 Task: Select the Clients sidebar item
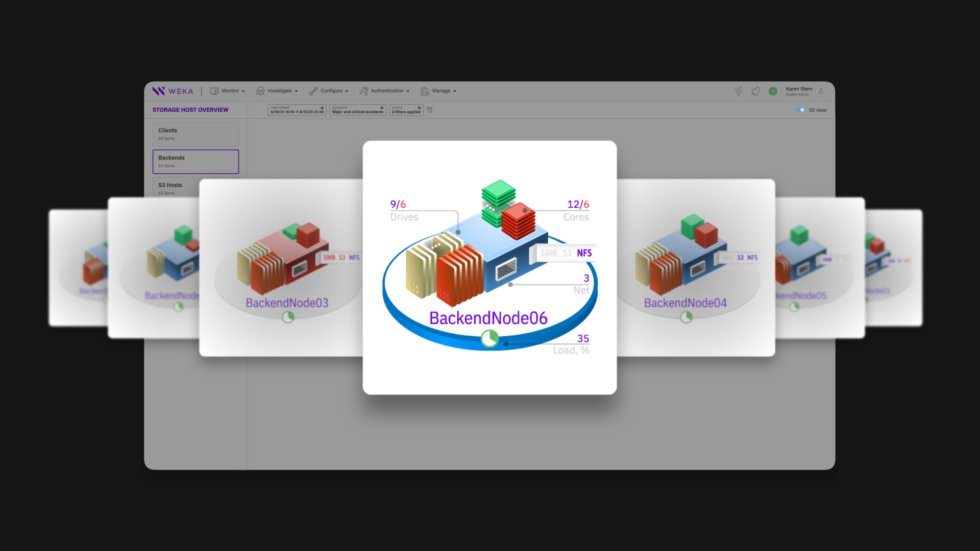coord(195,134)
